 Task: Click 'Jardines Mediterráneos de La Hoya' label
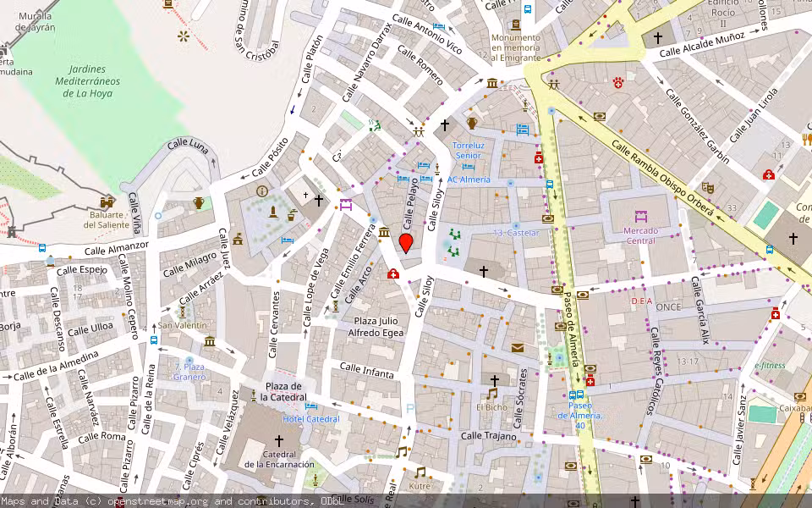point(87,81)
